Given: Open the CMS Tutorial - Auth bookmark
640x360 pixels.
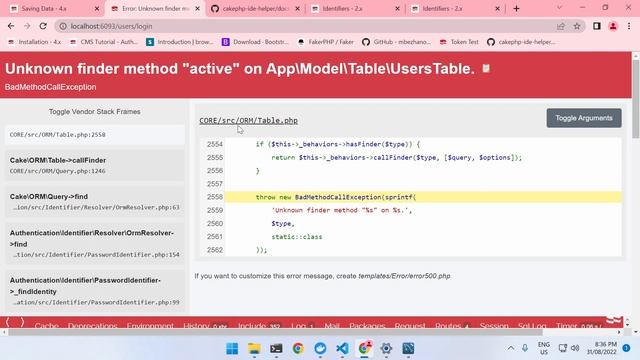Looking at the screenshot, I should 104,42.
